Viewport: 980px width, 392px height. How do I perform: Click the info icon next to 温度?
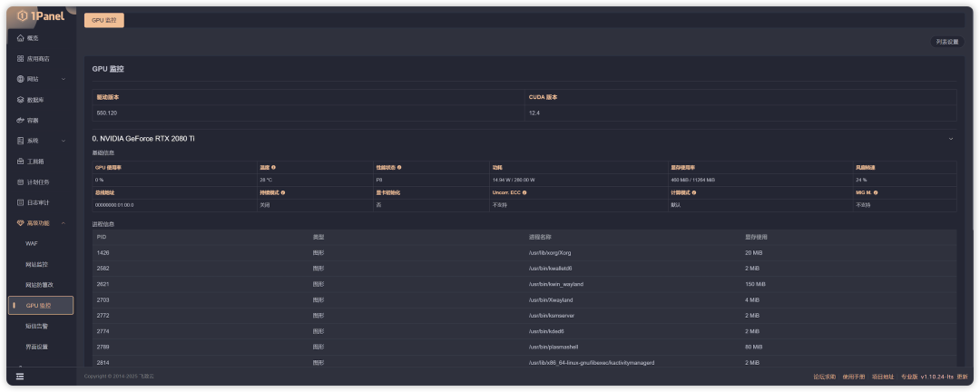click(274, 168)
